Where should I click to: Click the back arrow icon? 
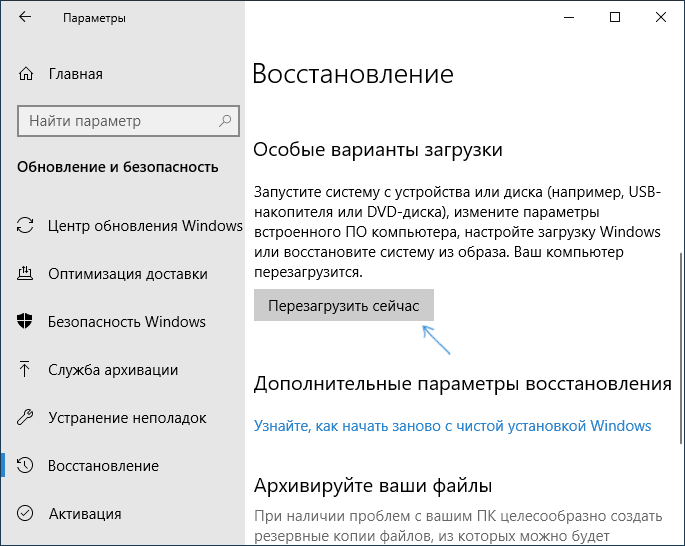click(25, 17)
